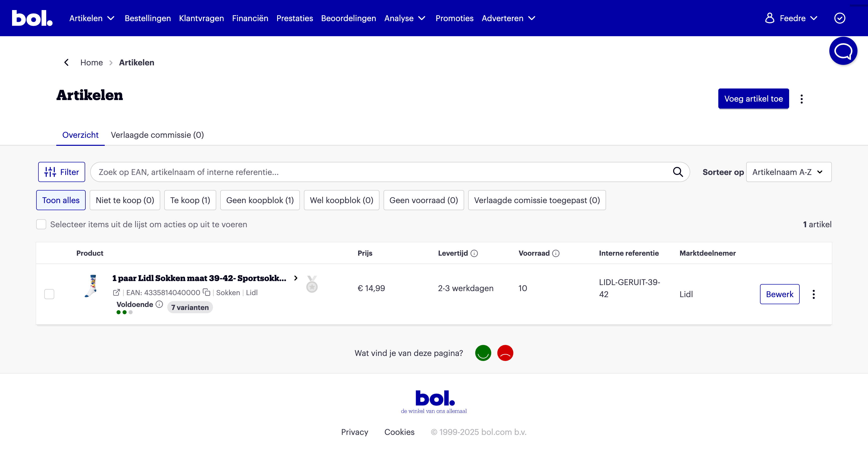Click the € 14,99 price value
The image size is (868, 454).
pos(371,288)
